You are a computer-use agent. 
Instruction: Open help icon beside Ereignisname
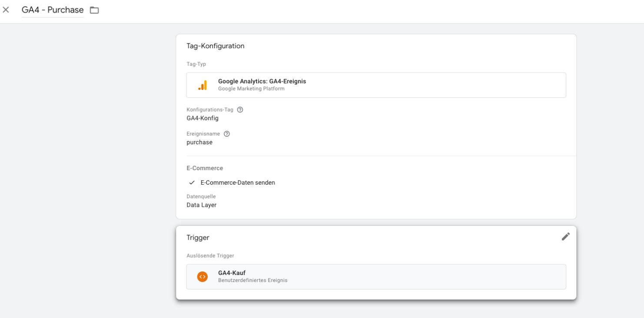(227, 134)
